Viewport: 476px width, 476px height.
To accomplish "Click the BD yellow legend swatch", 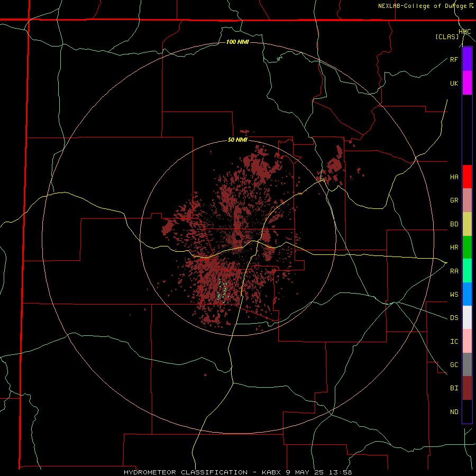I will click(467, 224).
